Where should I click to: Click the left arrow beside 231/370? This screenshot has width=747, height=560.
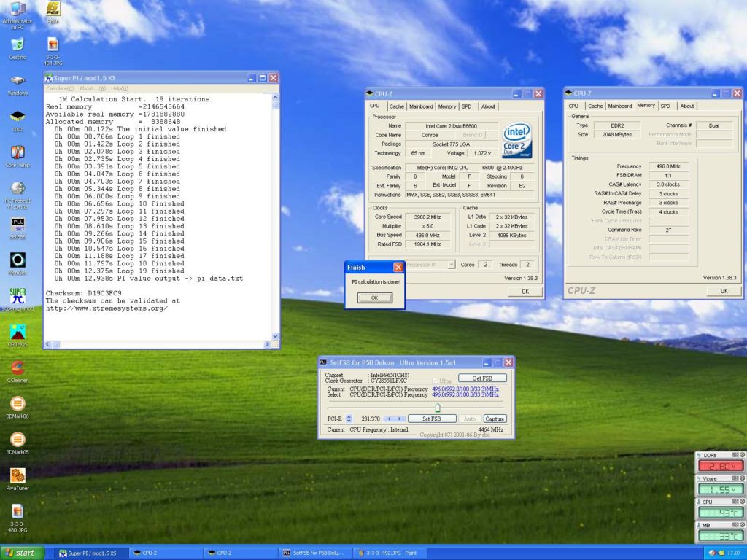pyautogui.click(x=390, y=419)
